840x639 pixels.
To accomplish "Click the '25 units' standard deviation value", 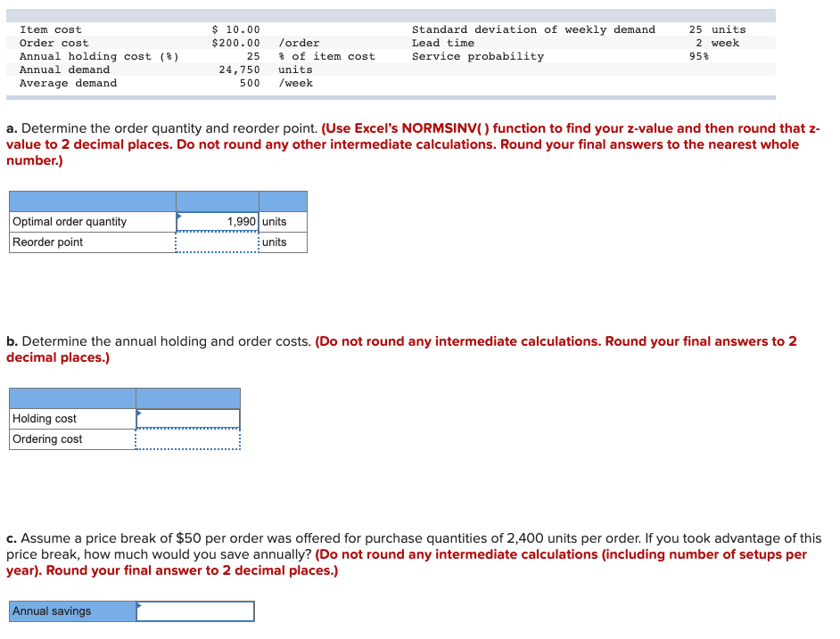I will [717, 29].
